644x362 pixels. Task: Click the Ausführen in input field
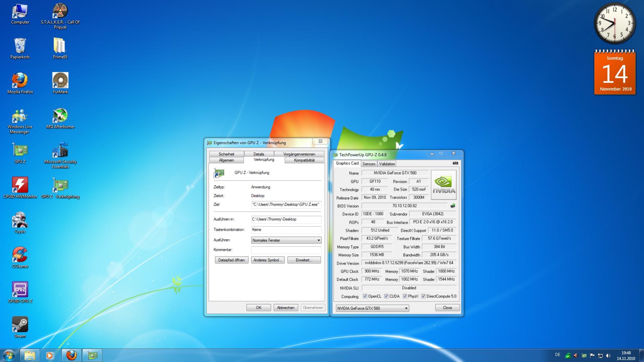coord(286,219)
